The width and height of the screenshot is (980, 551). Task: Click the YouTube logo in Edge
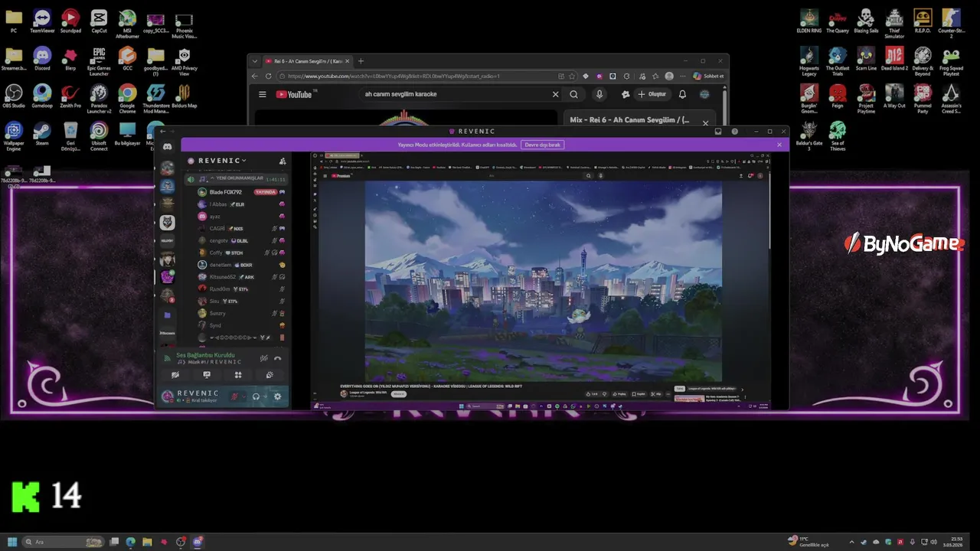pos(294,94)
